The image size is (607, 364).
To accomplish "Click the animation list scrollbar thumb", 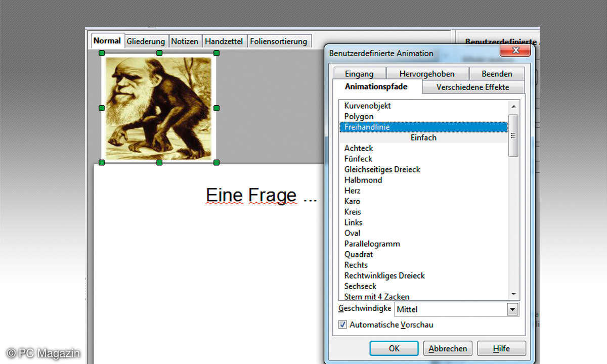I will (513, 135).
